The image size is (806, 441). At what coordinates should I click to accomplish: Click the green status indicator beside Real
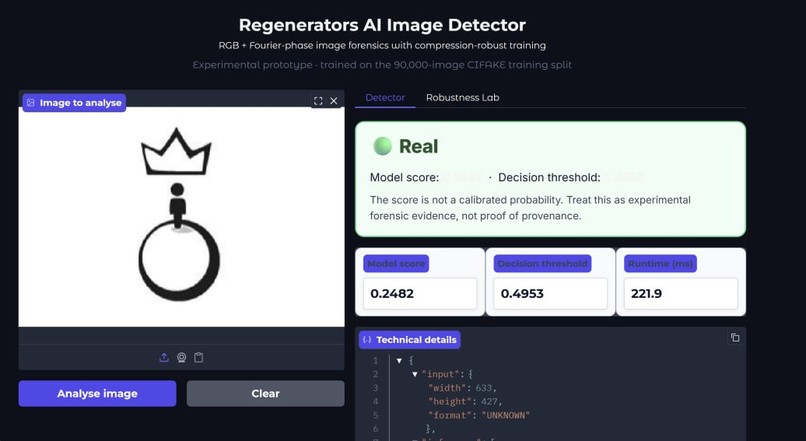click(x=382, y=146)
